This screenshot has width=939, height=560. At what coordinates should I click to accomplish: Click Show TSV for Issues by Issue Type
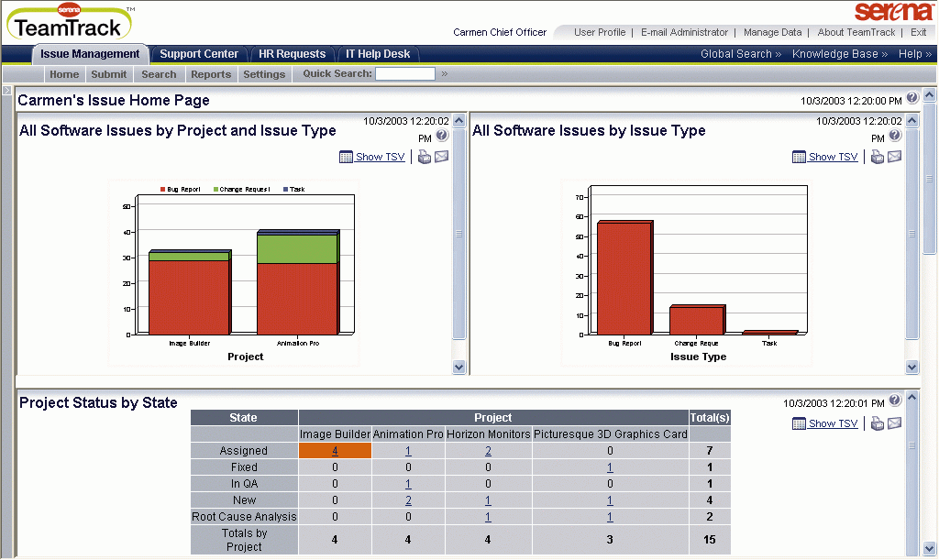[833, 157]
